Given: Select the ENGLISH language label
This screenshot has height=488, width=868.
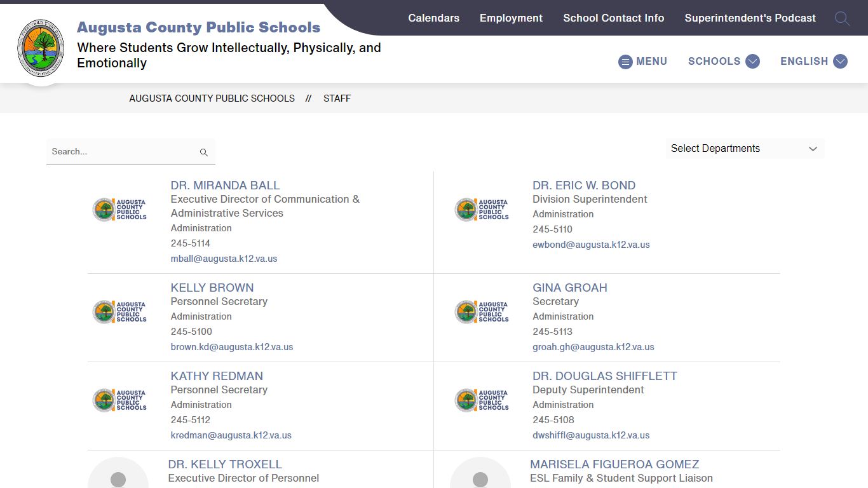Looking at the screenshot, I should click(804, 62).
